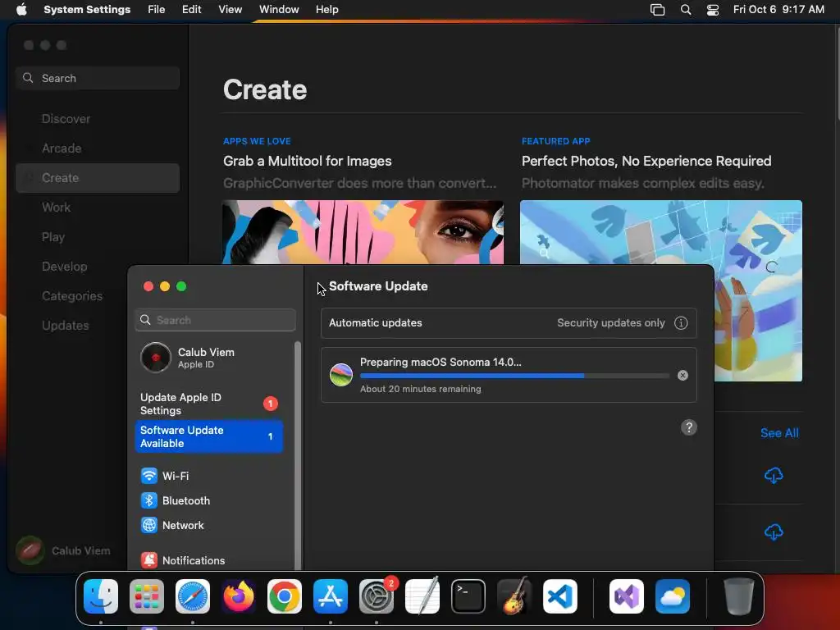Open Google Chrome from the Dock
This screenshot has height=630, width=840.
point(285,596)
